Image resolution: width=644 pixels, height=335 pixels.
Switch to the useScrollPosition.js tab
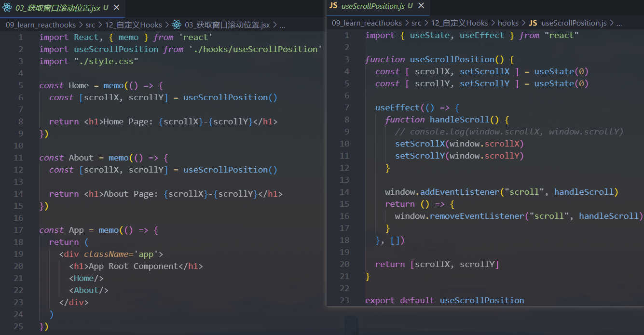pos(378,6)
